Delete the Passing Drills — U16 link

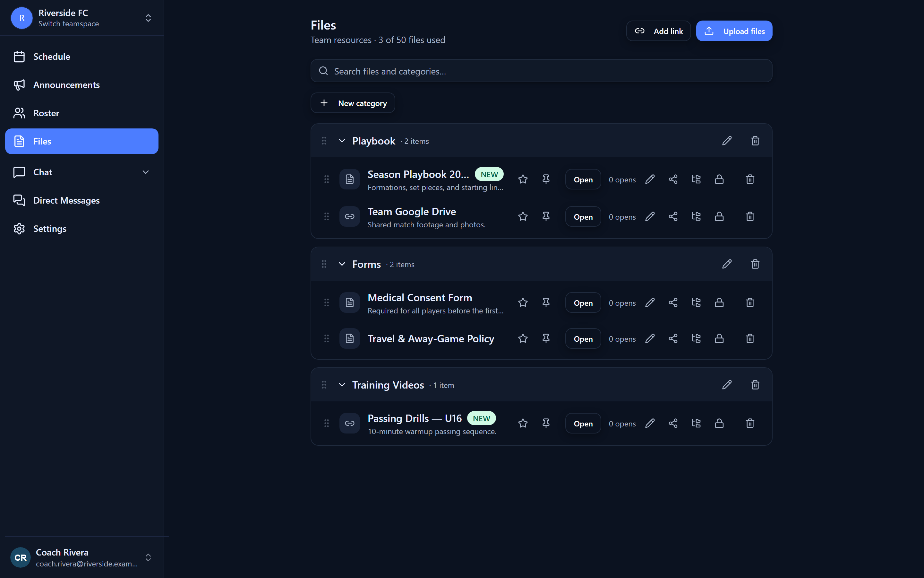tap(750, 424)
